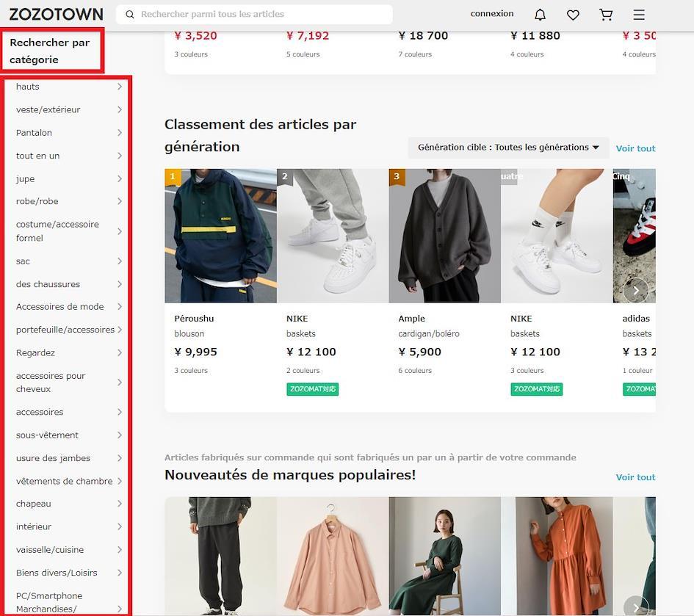Open the shopping cart icon
This screenshot has height=616, width=694.
[x=606, y=15]
